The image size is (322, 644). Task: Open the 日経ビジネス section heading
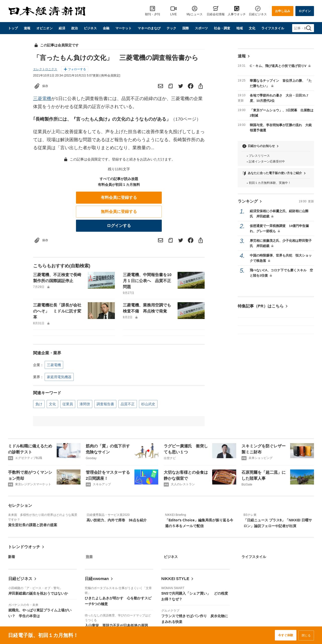click(22, 579)
